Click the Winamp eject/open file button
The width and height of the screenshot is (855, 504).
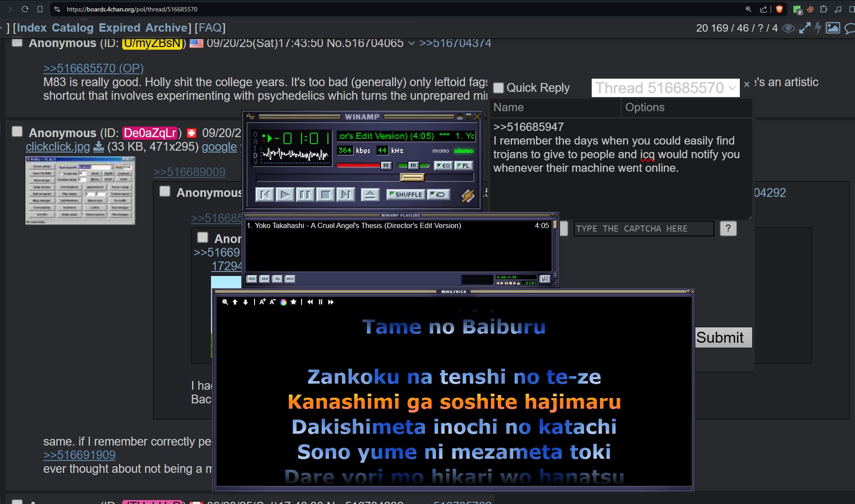(370, 195)
